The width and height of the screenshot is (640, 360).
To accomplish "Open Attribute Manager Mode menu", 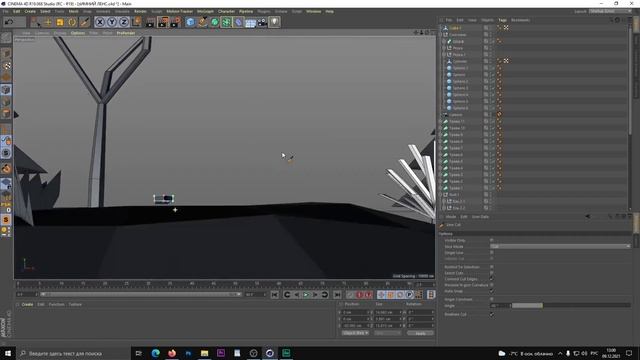I will tap(451, 217).
